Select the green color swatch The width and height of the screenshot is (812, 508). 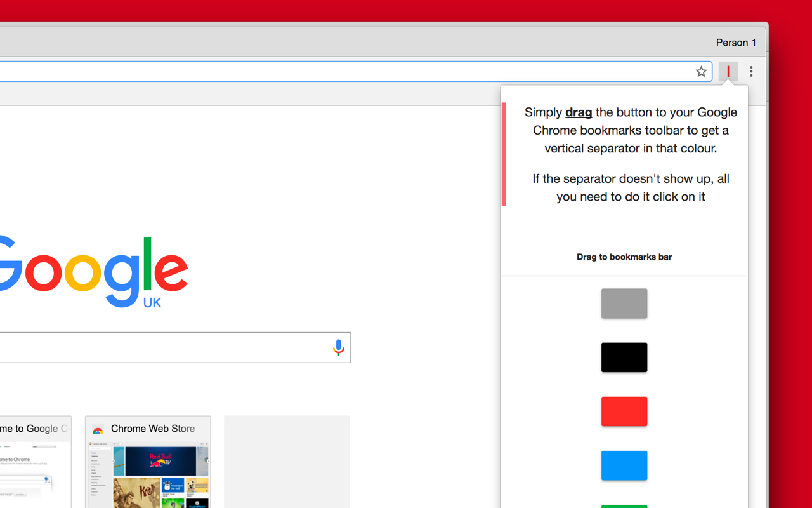click(624, 505)
